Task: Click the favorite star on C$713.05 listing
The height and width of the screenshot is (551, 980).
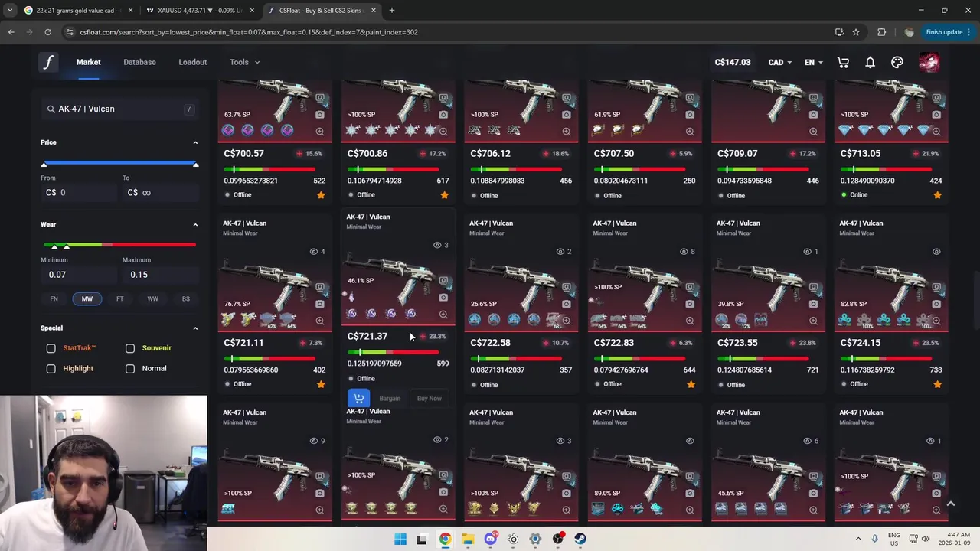Action: (x=937, y=195)
